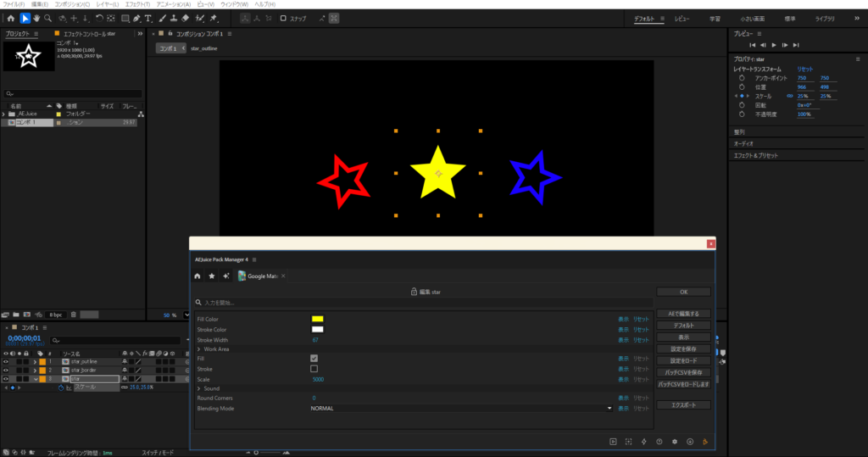Select the Type (T) tool

pos(149,18)
